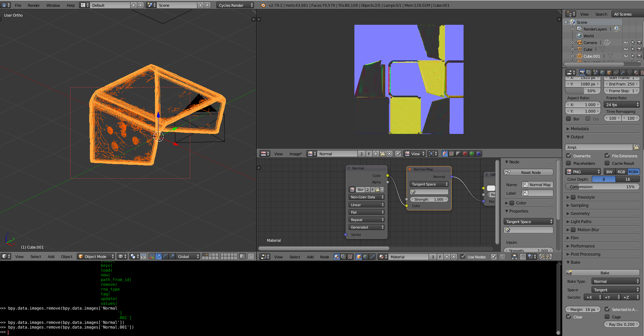
Task: Open the Render properties tab camera icon
Action: point(582,73)
